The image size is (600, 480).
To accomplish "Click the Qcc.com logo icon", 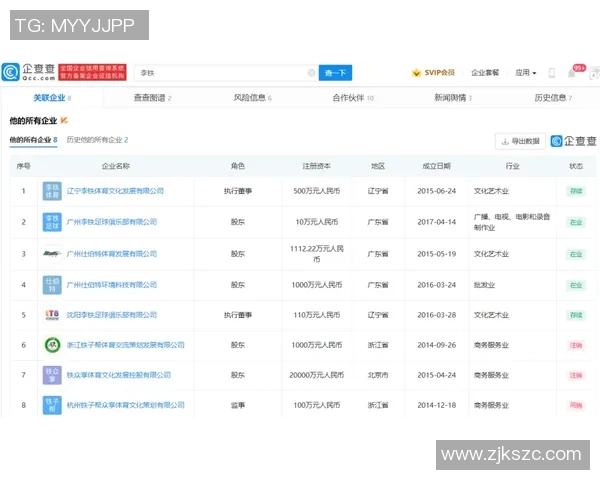I will click(x=10, y=72).
